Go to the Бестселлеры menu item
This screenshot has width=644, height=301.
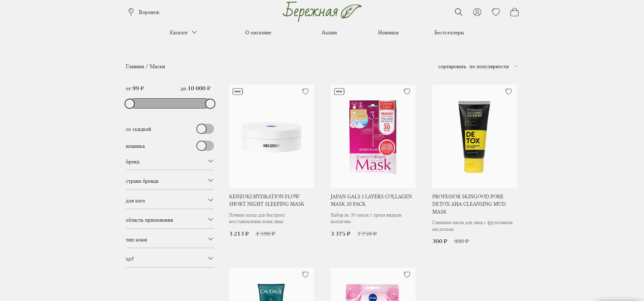pyautogui.click(x=449, y=33)
